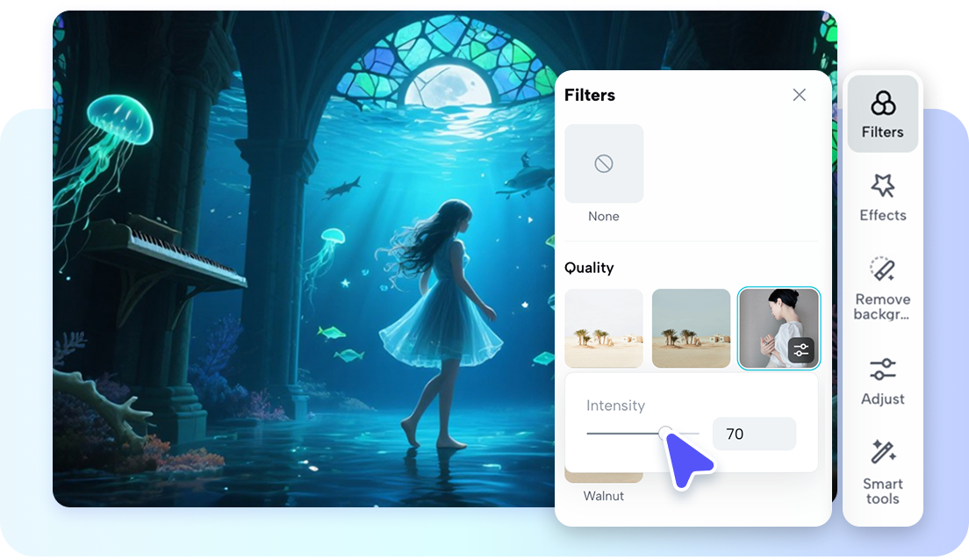The image size is (969, 560).
Task: Click the Intensity slider handle
Action: (x=665, y=434)
